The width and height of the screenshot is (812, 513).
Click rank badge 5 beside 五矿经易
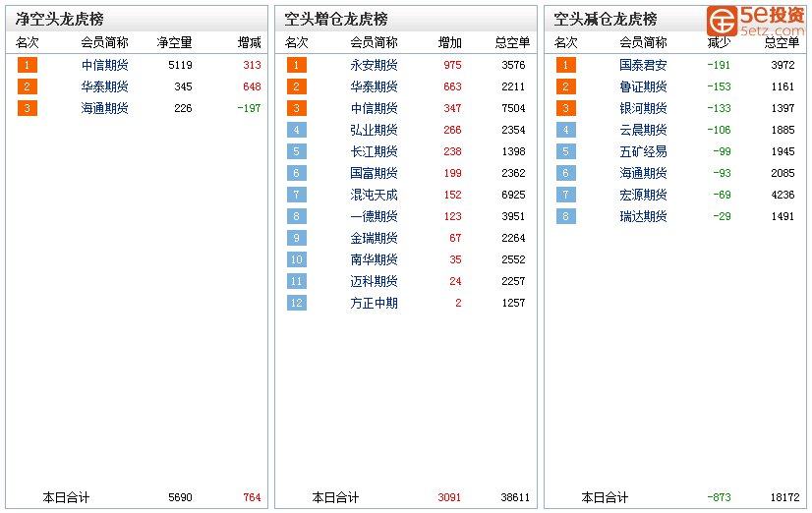pos(566,151)
